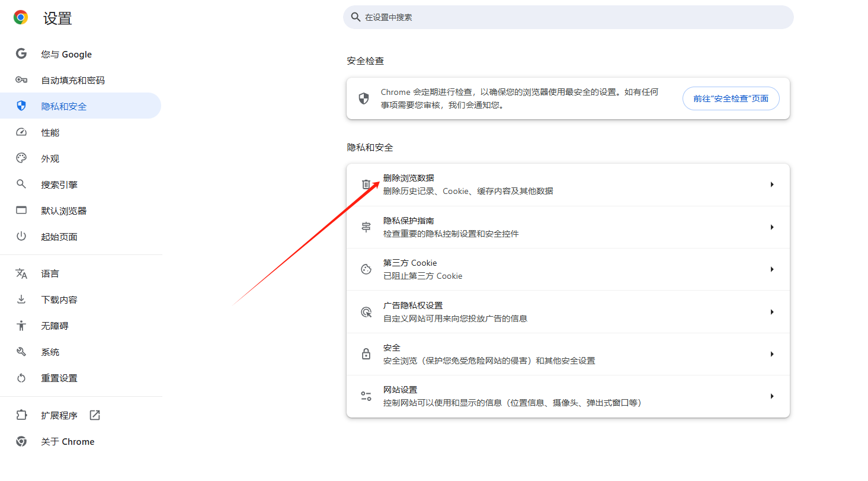The height and width of the screenshot is (481, 868).
Task: Click the 检查重要的隐私控制设置和安全控件 subtitle
Action: pos(451,234)
